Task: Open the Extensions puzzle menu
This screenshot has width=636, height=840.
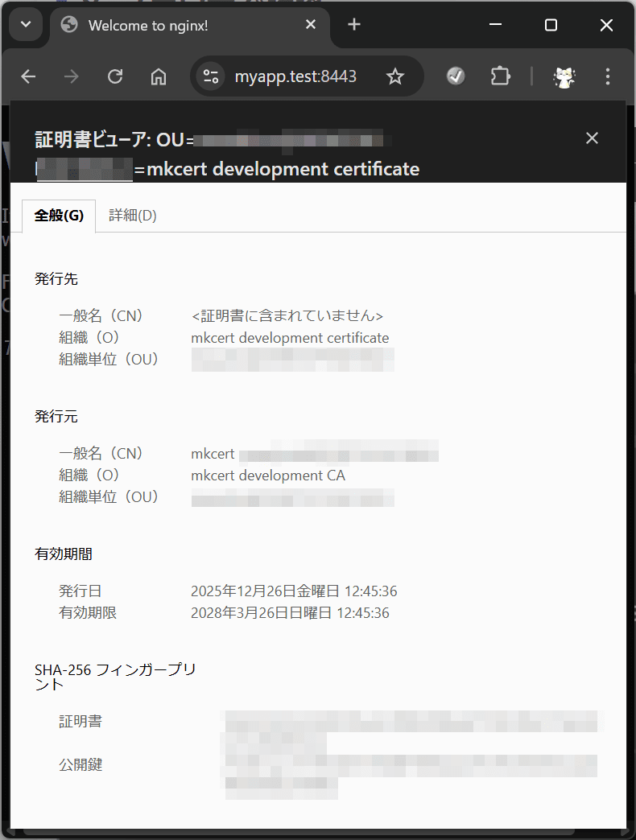Action: 500,76
